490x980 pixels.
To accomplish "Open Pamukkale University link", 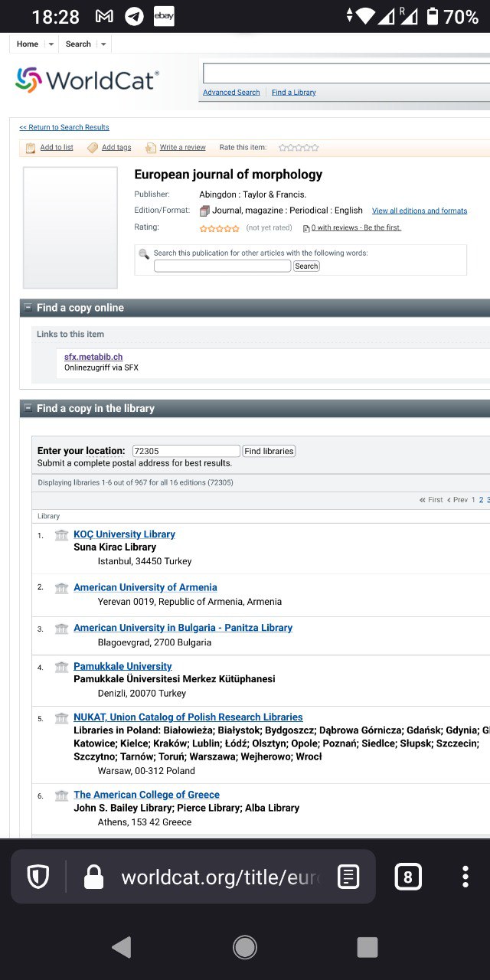I will pyautogui.click(x=122, y=666).
